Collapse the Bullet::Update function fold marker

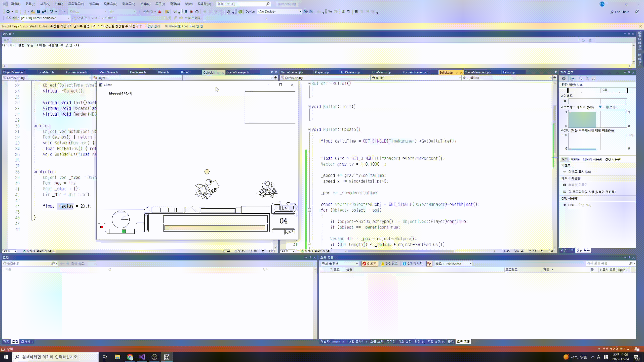tap(309, 129)
